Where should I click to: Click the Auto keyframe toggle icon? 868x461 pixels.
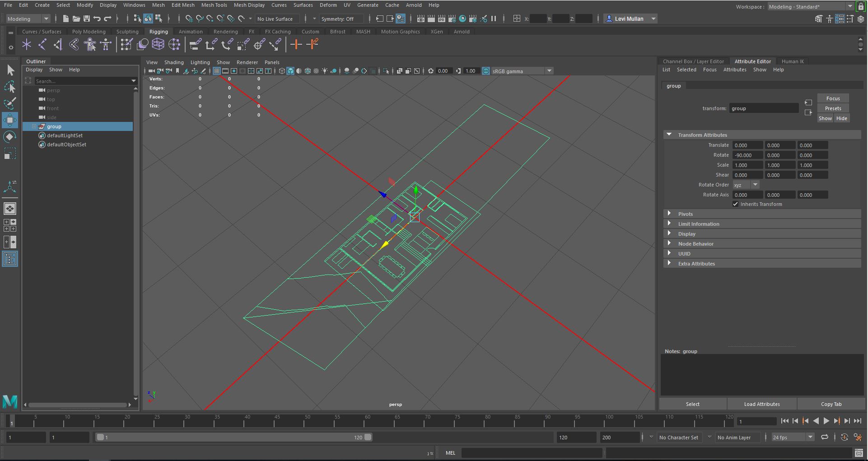(845, 437)
